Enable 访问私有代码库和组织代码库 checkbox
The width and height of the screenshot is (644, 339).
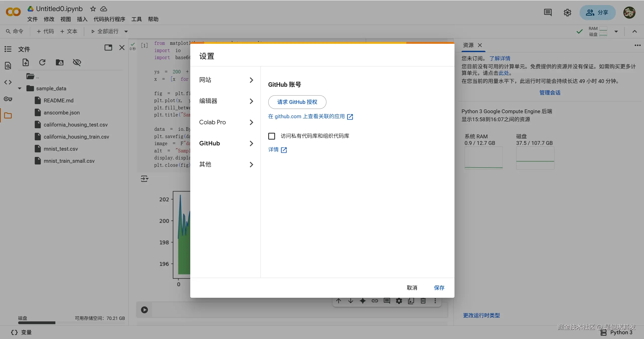(271, 136)
